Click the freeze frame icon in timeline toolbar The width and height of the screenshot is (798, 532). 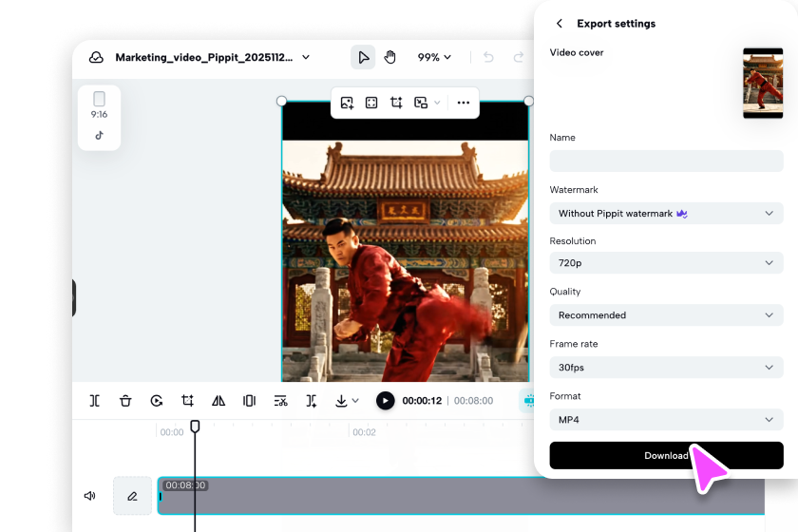[x=249, y=401]
